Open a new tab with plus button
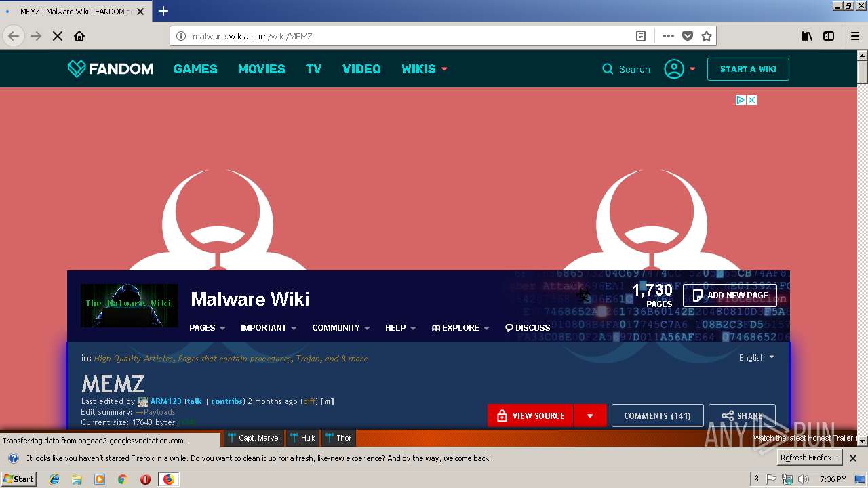Image resolution: width=868 pixels, height=488 pixels. tap(163, 11)
